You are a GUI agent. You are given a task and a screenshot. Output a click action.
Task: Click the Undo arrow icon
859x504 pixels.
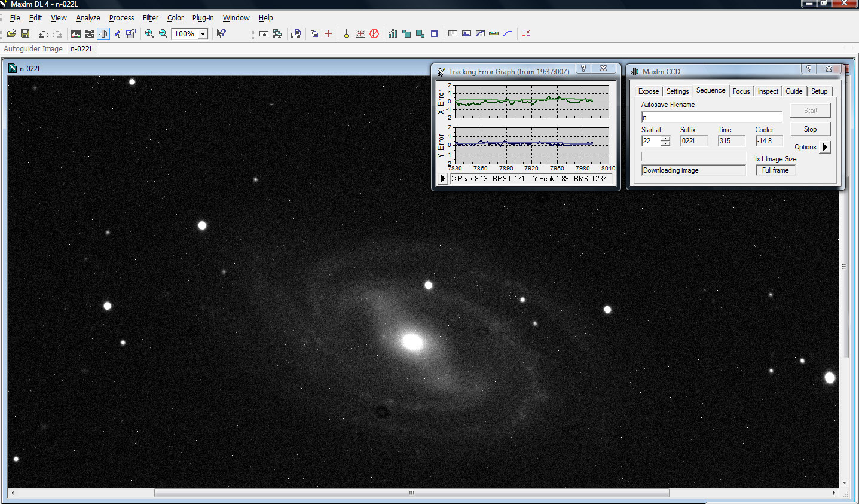point(43,34)
